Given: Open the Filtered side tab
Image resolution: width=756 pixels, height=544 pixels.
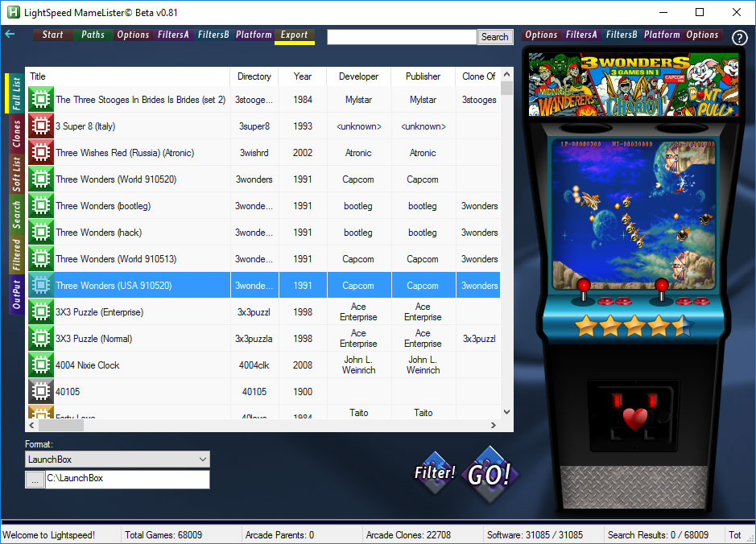Looking at the screenshot, I should 16,254.
